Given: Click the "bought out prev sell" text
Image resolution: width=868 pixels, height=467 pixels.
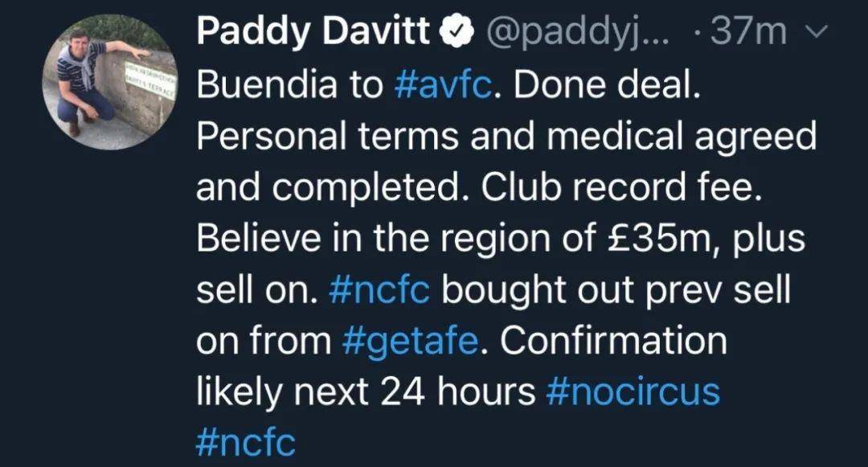Looking at the screenshot, I should pos(616,291).
